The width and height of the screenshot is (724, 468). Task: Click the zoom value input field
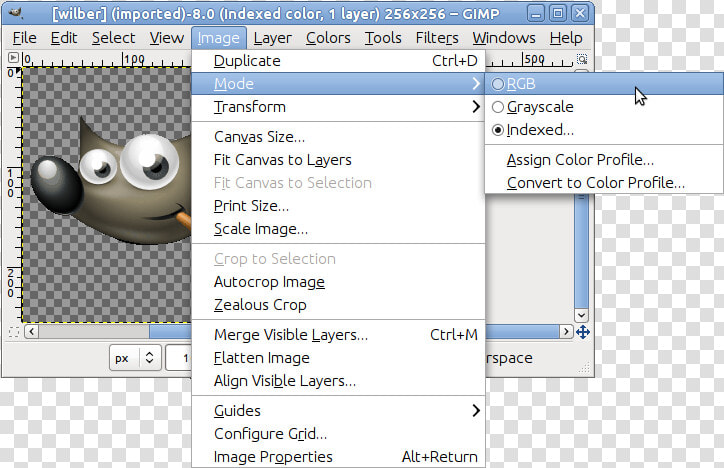[x=179, y=358]
